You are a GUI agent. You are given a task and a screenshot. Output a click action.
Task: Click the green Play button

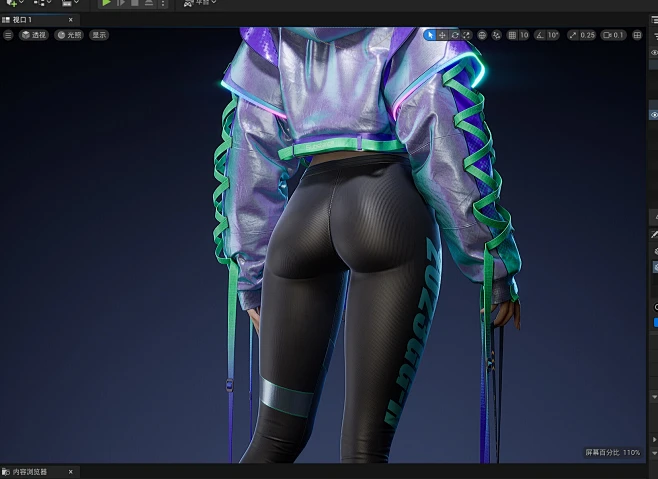point(106,3)
